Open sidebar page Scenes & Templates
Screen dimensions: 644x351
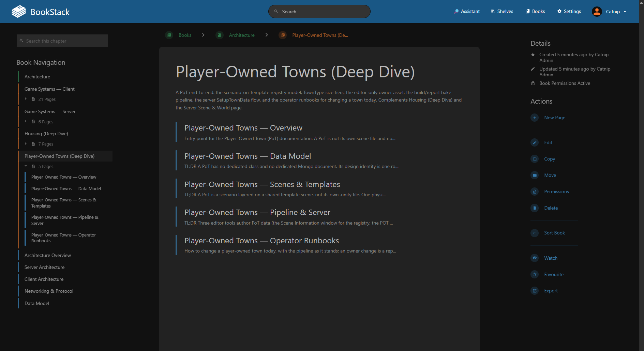point(64,203)
